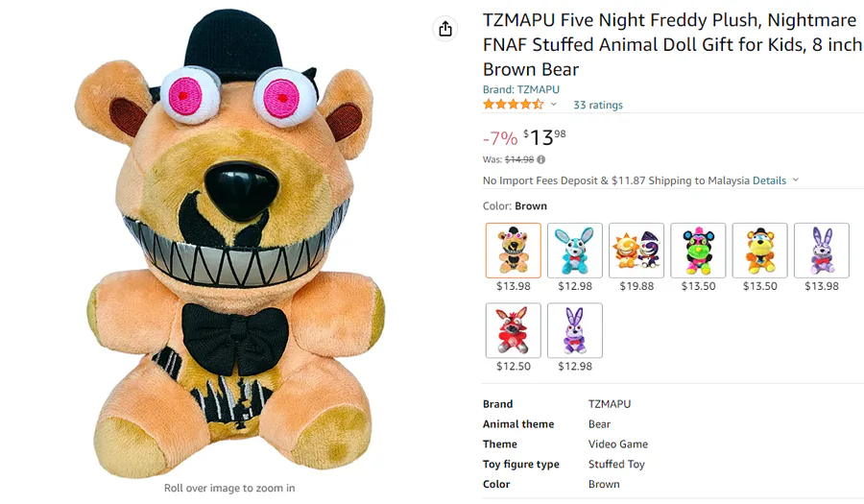Click the share icon beside product image
The image size is (864, 504).
tap(445, 29)
